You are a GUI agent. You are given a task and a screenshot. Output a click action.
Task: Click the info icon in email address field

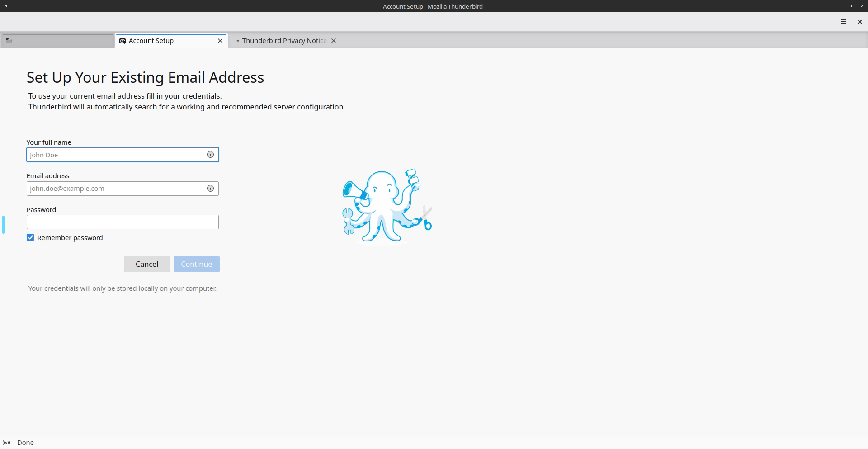click(x=210, y=189)
